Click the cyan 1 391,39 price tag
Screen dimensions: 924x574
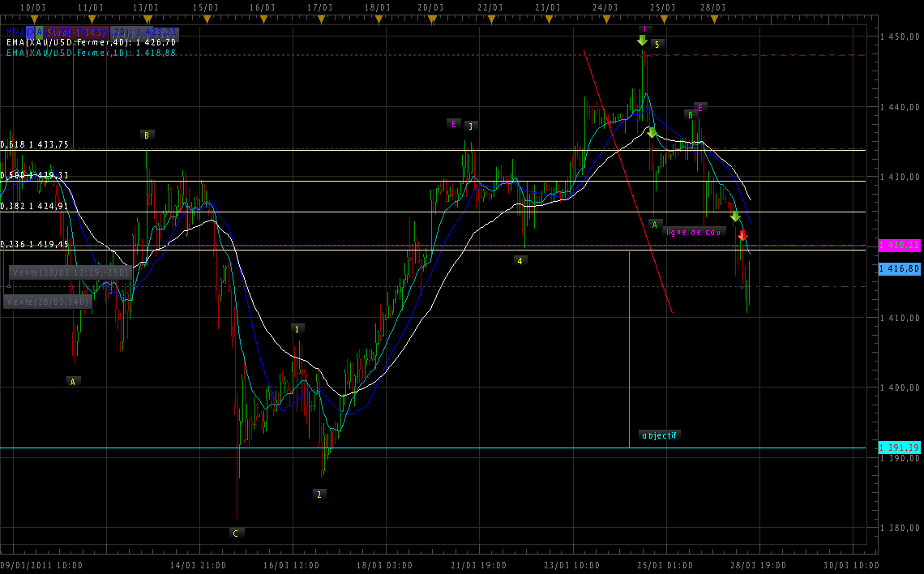click(899, 448)
